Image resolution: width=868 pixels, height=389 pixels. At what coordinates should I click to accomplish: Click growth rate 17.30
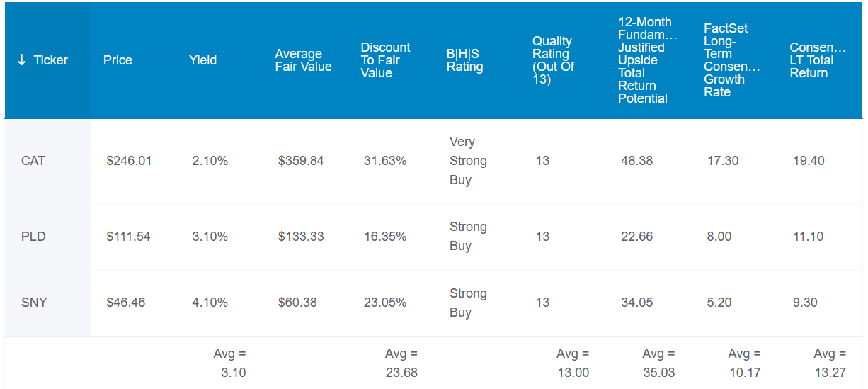click(x=723, y=161)
